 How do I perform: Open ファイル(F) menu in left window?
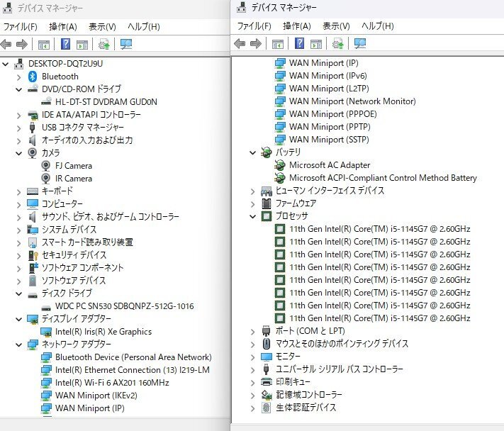coord(21,27)
